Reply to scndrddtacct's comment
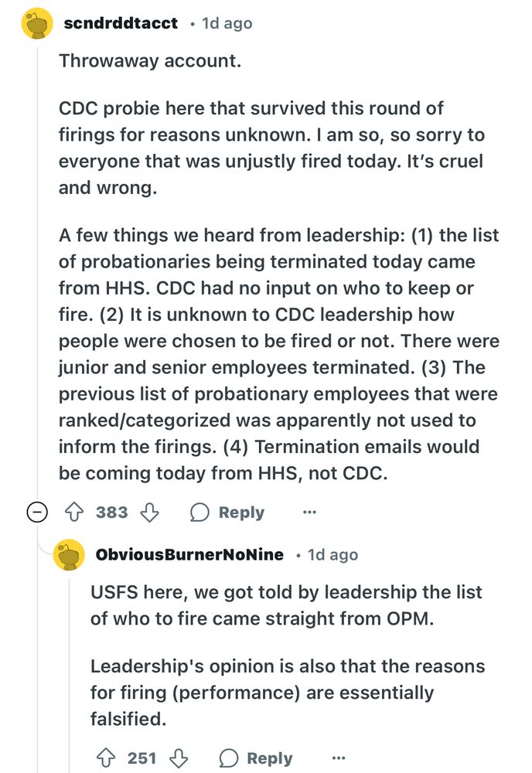Viewport: 532px width, 773px height. [229, 512]
